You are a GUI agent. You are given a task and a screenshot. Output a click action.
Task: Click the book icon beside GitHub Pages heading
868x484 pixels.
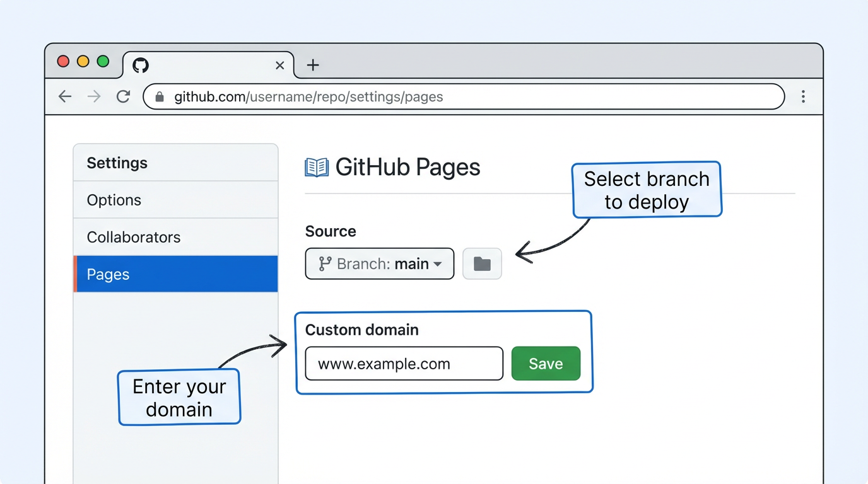tap(315, 167)
